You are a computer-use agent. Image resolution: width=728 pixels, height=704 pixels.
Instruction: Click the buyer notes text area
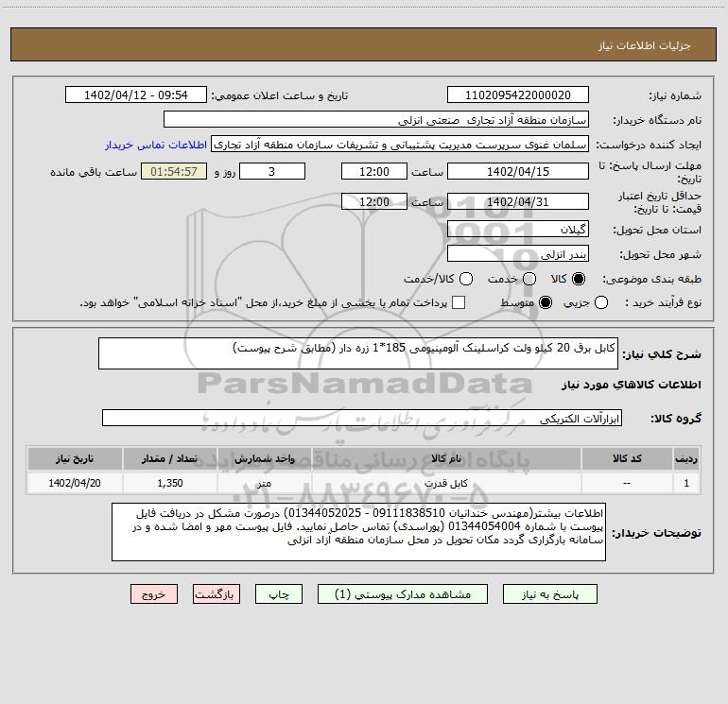click(358, 532)
